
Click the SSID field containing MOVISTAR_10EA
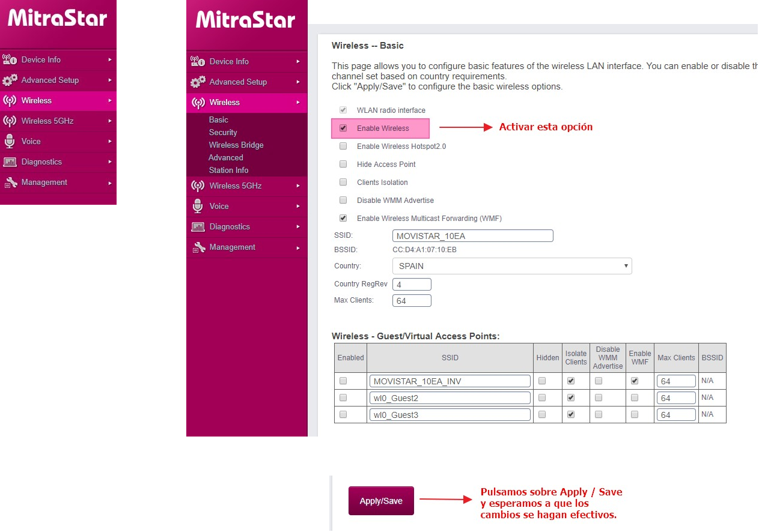472,236
